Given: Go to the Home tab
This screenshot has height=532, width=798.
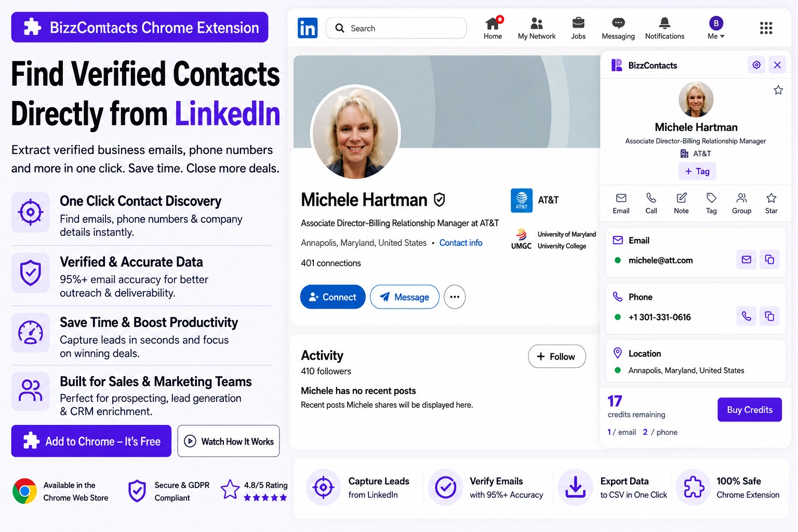Looking at the screenshot, I should (x=493, y=28).
